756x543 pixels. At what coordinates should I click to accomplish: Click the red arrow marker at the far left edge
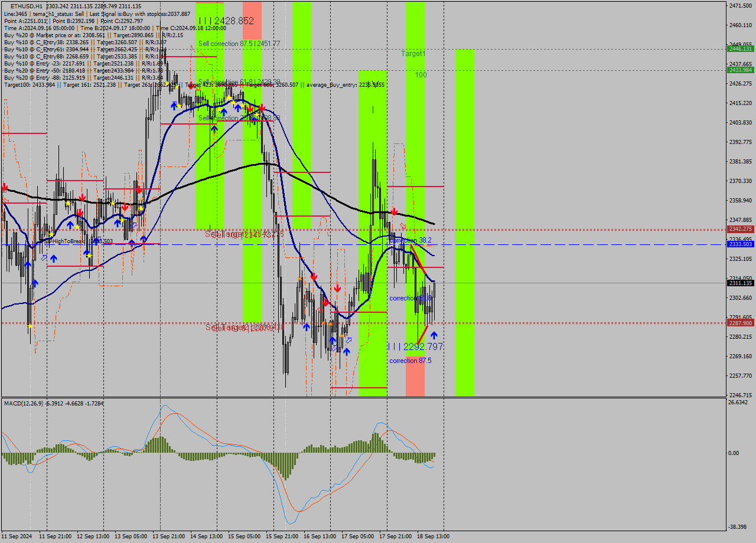pos(5,188)
